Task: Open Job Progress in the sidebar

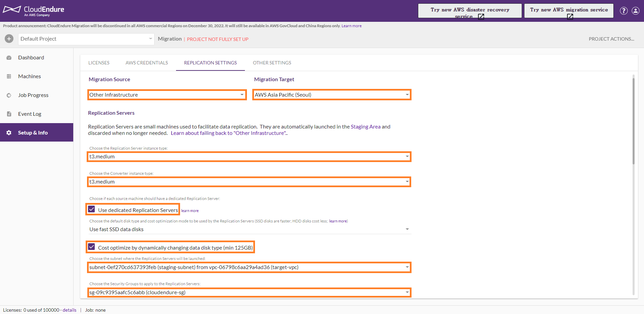Action: (x=37, y=95)
